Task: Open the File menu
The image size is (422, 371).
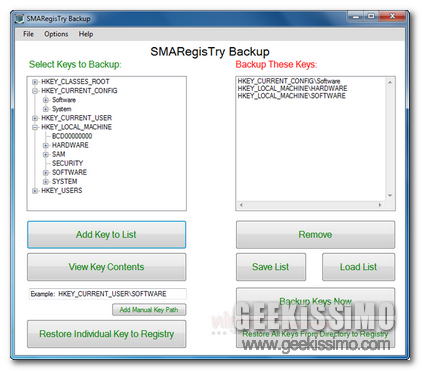Action: click(28, 34)
